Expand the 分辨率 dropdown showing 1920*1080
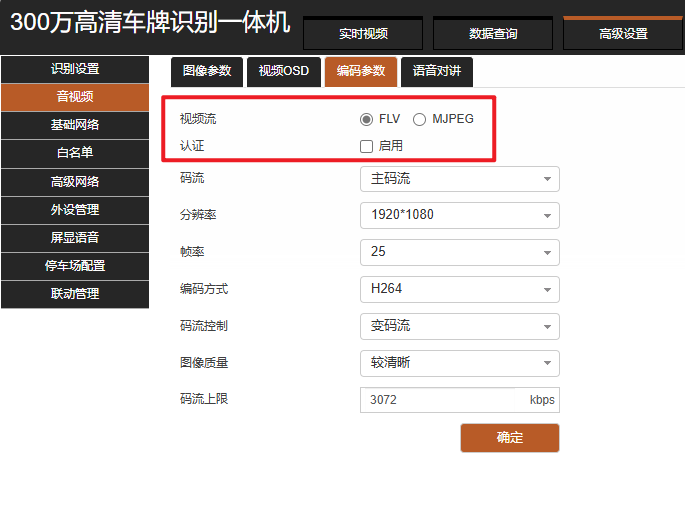The image size is (685, 518). (460, 215)
